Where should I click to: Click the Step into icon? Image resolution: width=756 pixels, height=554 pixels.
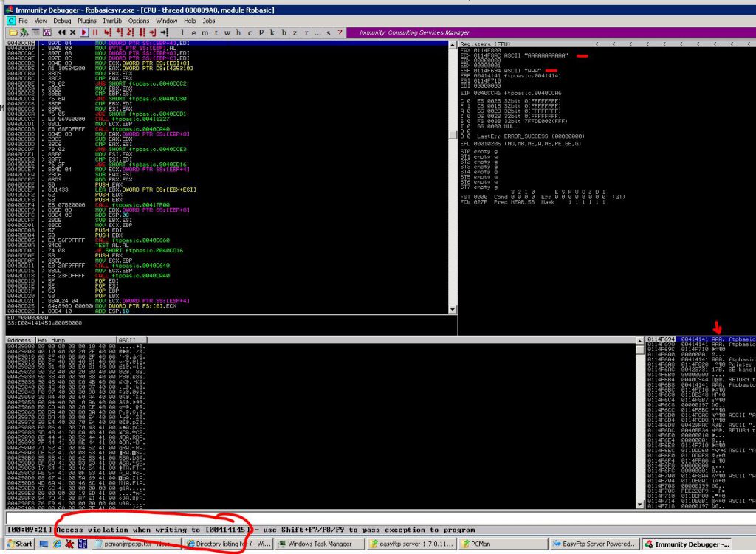[108, 32]
